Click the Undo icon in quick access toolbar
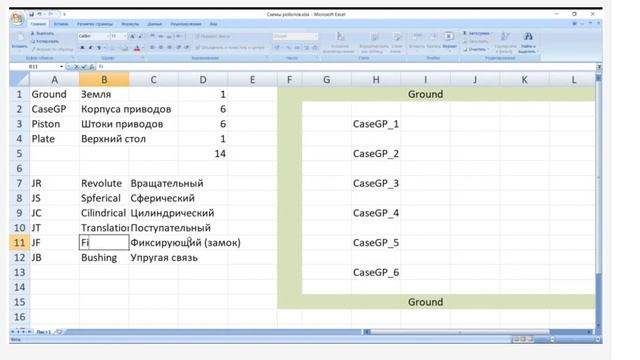Screen dimensions: 640x360 [40, 14]
